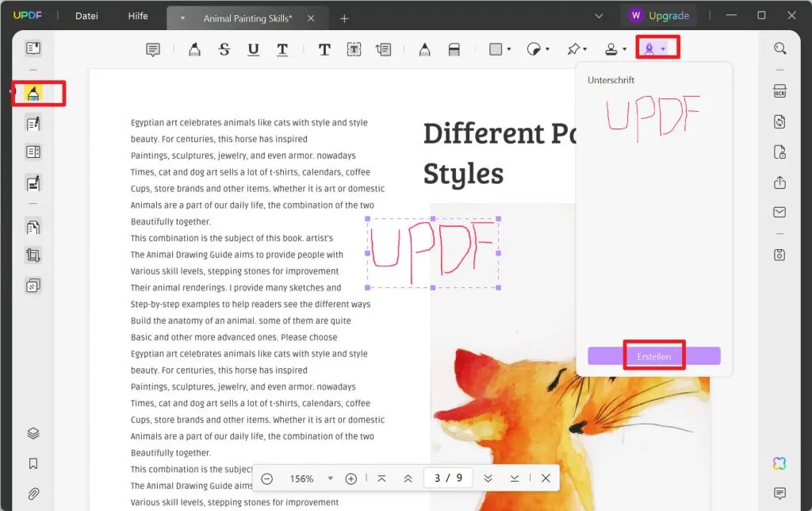Open the OCR tool in right sidebar
Screen dimensions: 812x511
pos(779,91)
